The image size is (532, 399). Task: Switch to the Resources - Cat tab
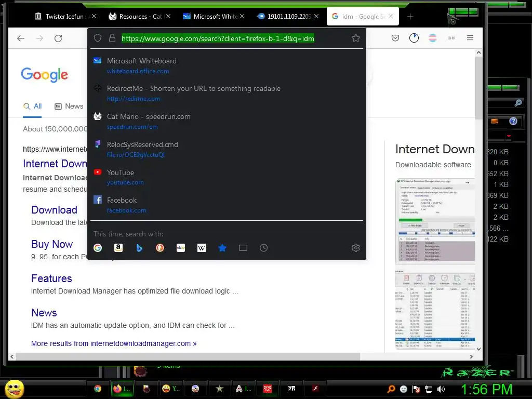pos(136,16)
